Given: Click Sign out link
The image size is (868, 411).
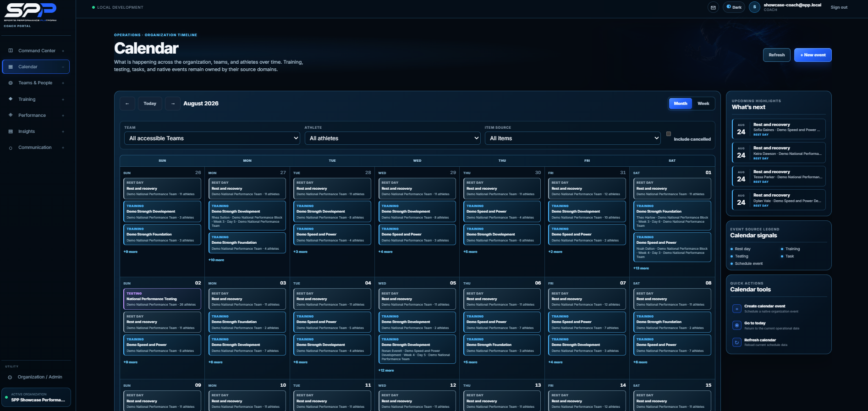Looking at the screenshot, I should pyautogui.click(x=839, y=7).
